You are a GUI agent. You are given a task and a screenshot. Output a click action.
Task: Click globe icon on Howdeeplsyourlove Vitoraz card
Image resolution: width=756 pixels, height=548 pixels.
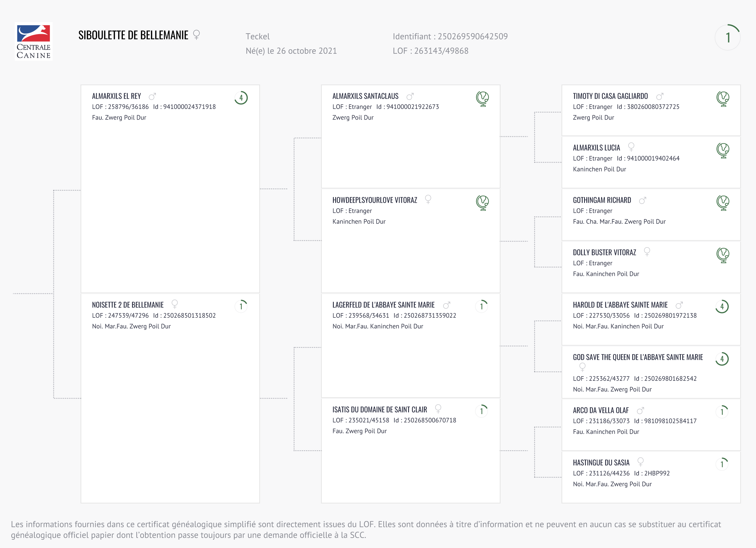coord(482,202)
